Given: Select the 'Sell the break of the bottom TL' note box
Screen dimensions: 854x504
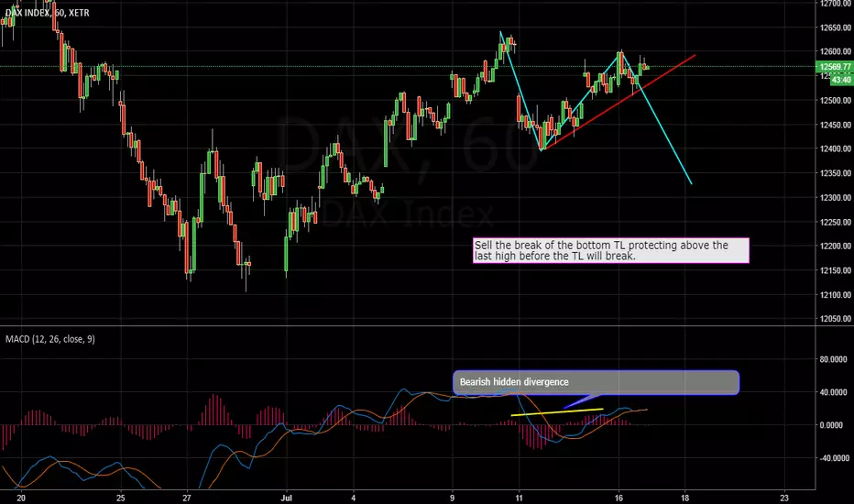Looking at the screenshot, I should coord(611,251).
